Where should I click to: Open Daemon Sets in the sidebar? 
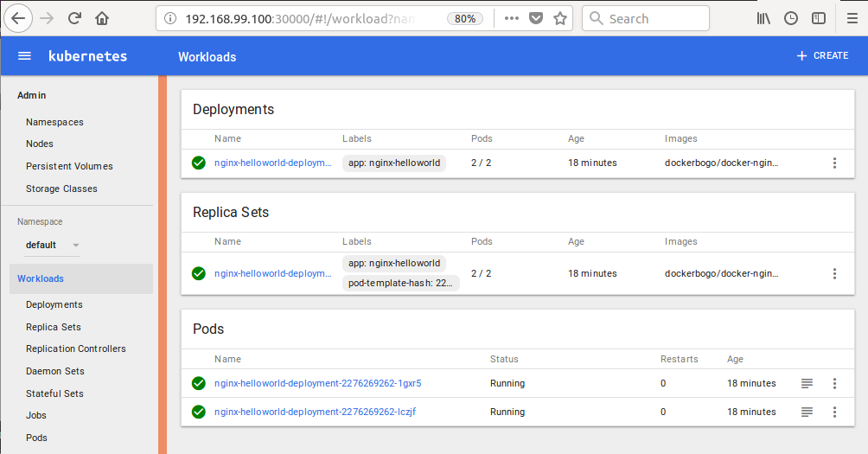click(x=54, y=371)
